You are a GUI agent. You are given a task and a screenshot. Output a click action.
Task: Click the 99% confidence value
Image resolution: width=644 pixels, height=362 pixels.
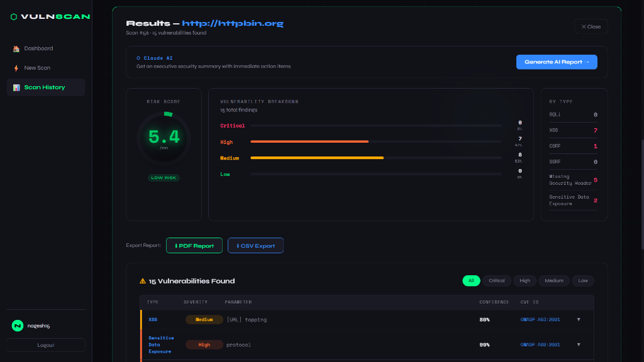coord(485,345)
